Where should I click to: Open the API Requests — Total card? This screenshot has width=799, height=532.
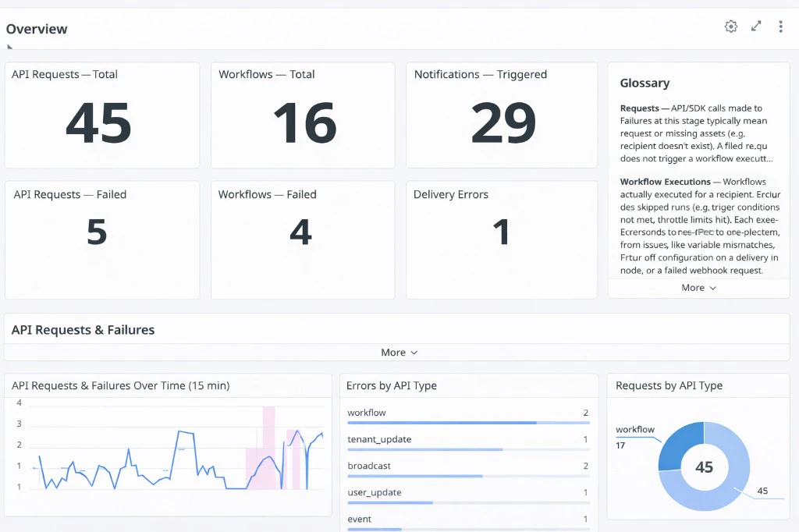[x=102, y=115]
